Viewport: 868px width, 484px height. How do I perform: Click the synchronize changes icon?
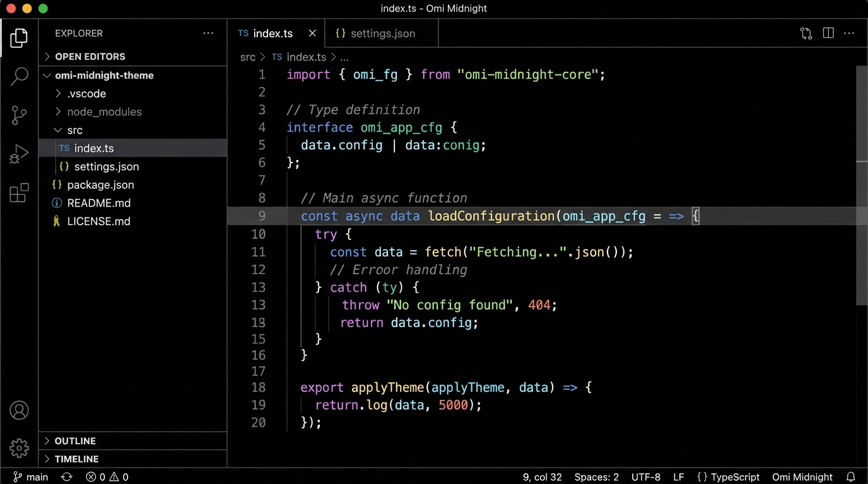66,477
